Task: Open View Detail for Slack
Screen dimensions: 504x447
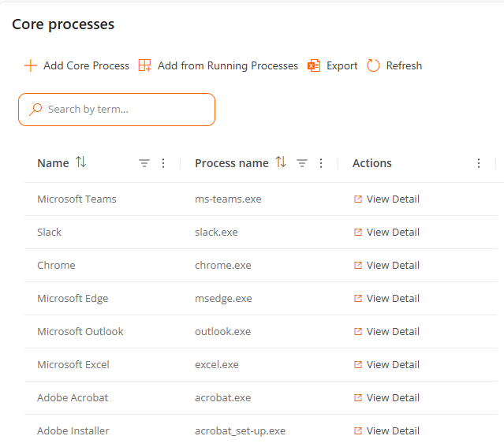Action: click(386, 233)
